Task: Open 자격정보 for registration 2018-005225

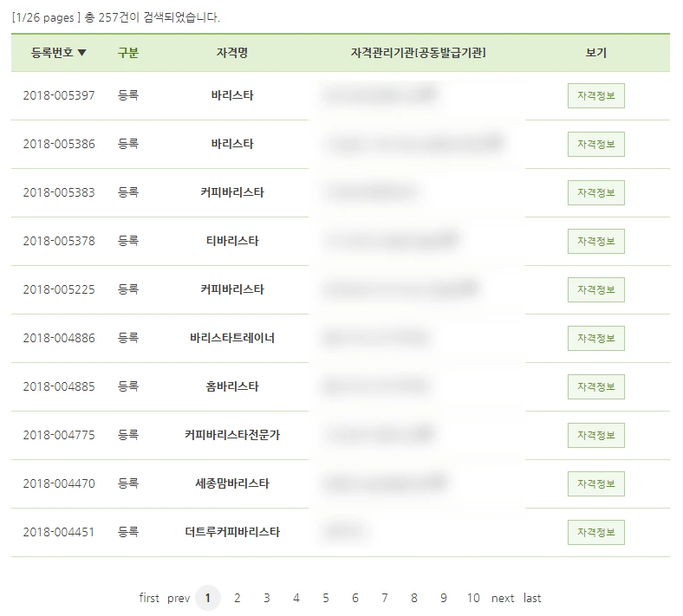Action: point(595,290)
